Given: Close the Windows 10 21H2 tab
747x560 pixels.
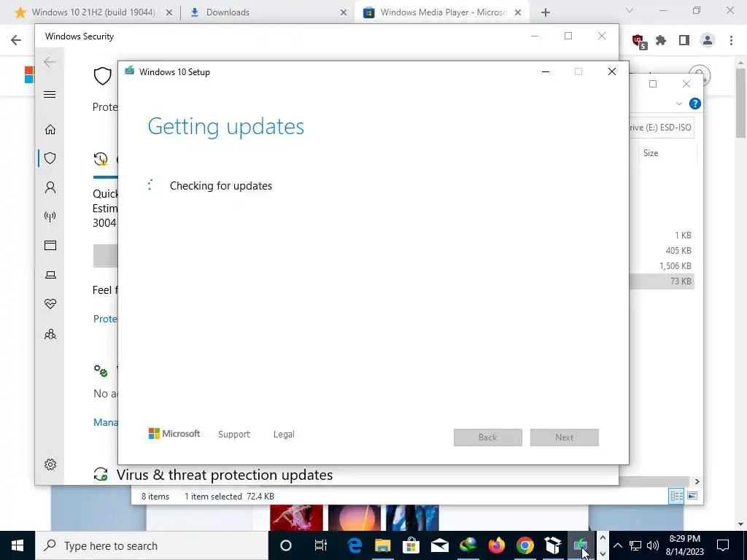Looking at the screenshot, I should pyautogui.click(x=169, y=13).
